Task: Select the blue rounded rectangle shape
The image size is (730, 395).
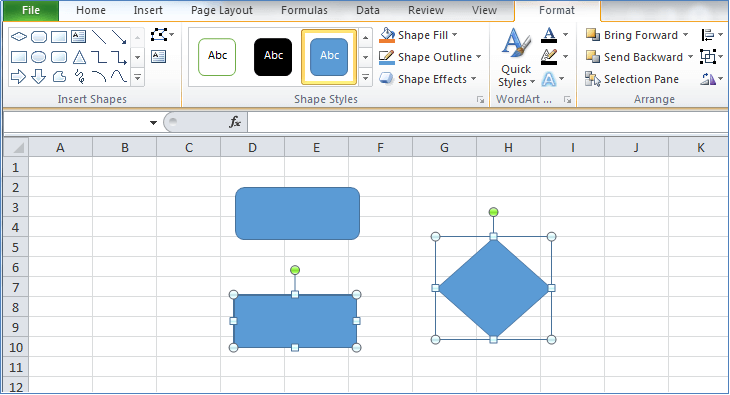Action: pyautogui.click(x=297, y=213)
